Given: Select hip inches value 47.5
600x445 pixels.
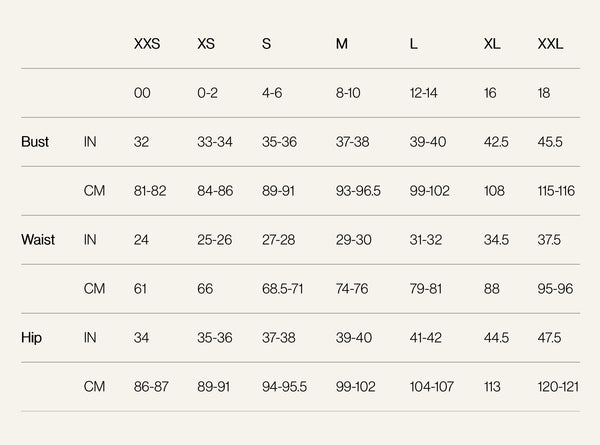Looking at the screenshot, I should click(549, 338).
